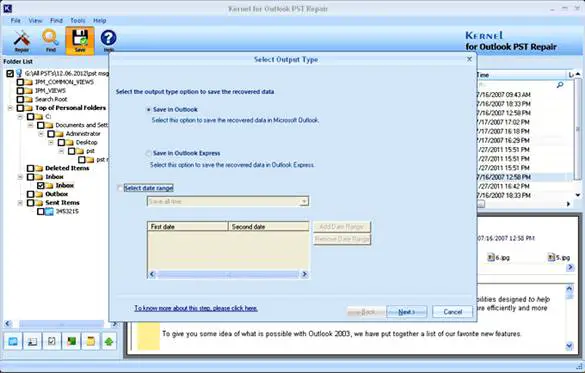Image resolution: width=585 pixels, height=373 pixels.
Task: Click the green up arrow icon in bottom bar
Action: pyautogui.click(x=109, y=341)
